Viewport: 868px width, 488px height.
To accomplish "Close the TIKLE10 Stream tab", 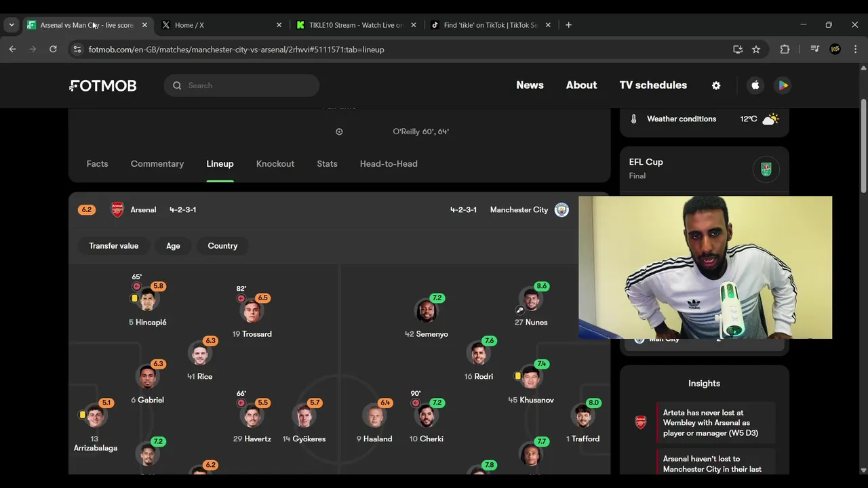I will 414,25.
